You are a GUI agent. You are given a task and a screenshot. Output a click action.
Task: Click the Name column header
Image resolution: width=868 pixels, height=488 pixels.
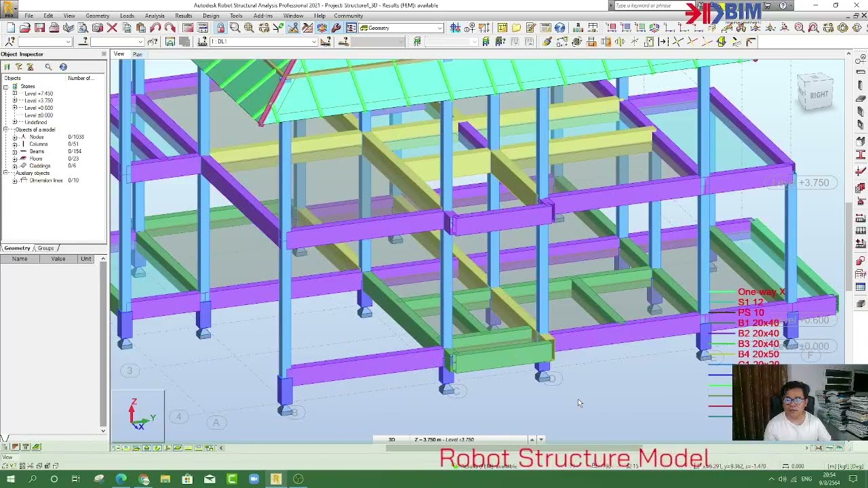click(20, 259)
